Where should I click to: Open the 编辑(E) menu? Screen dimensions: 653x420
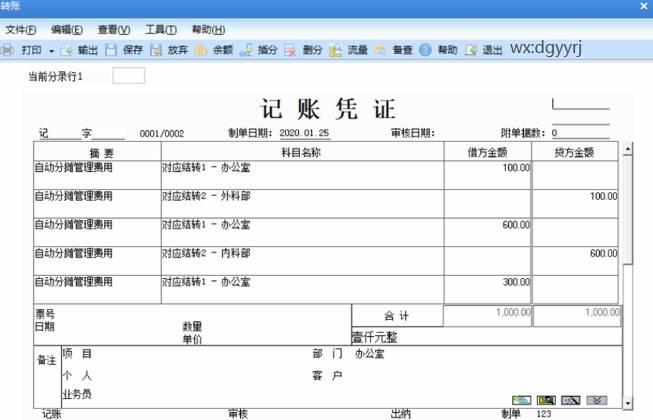[67, 30]
